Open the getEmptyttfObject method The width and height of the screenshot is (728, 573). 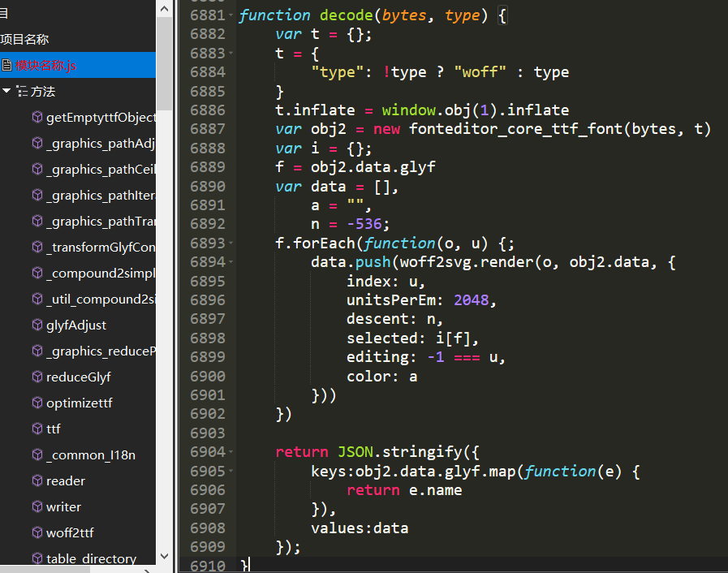click(x=101, y=118)
